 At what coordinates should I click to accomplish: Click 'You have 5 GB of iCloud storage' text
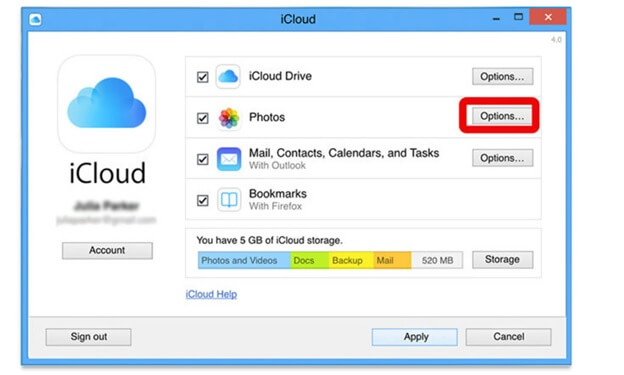pos(269,240)
